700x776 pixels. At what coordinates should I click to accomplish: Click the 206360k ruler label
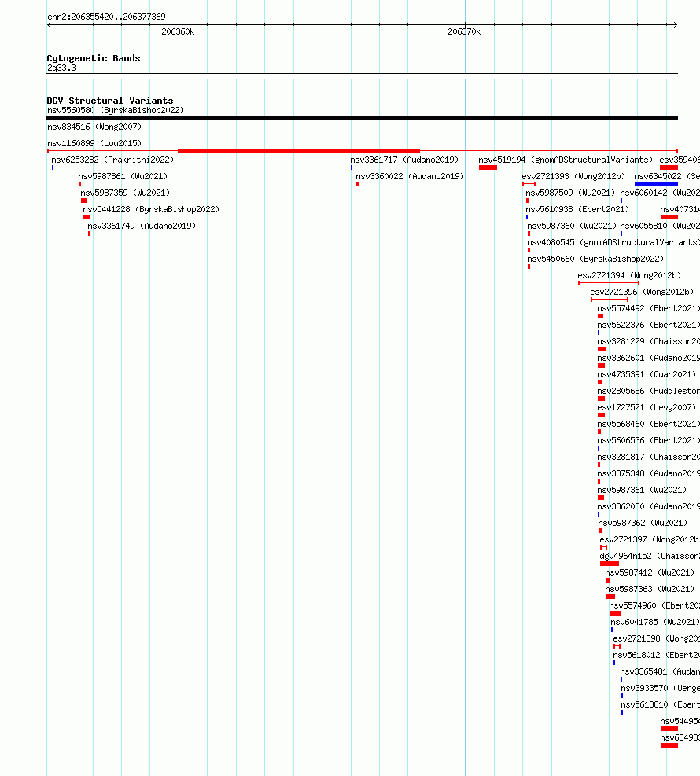click(x=178, y=31)
